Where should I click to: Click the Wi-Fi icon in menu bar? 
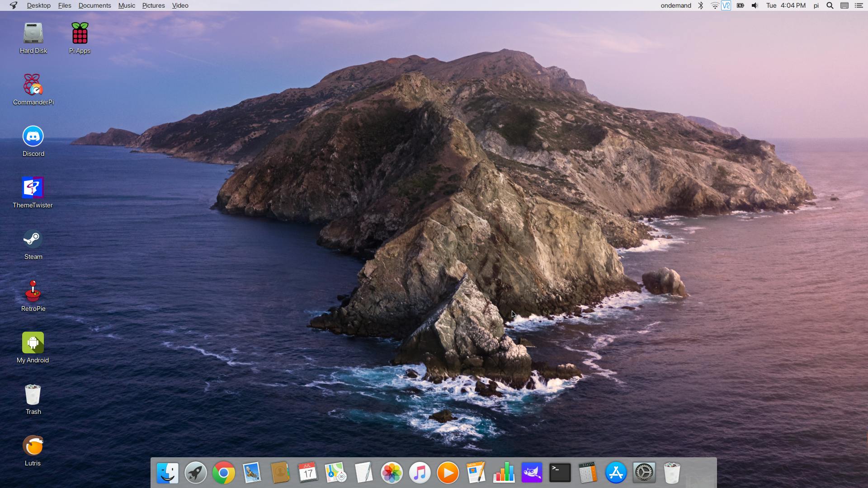tap(715, 5)
